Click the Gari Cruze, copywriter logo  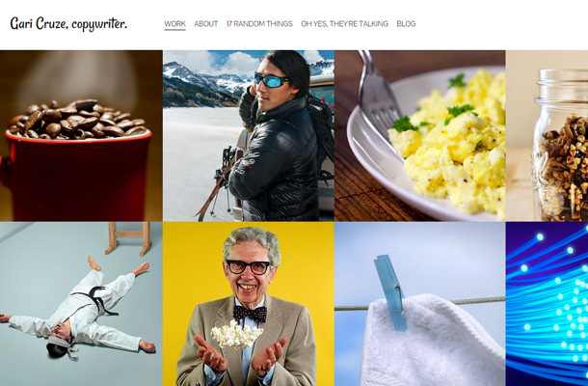(x=68, y=24)
